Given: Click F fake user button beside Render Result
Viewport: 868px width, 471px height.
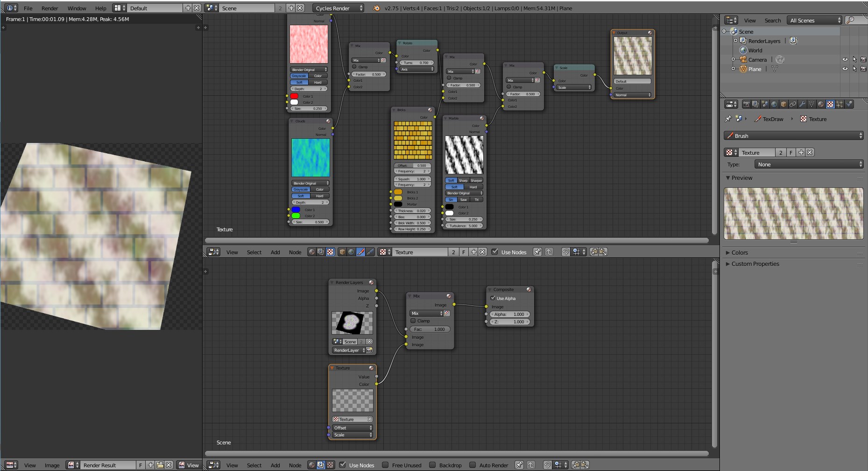Looking at the screenshot, I should click(141, 465).
